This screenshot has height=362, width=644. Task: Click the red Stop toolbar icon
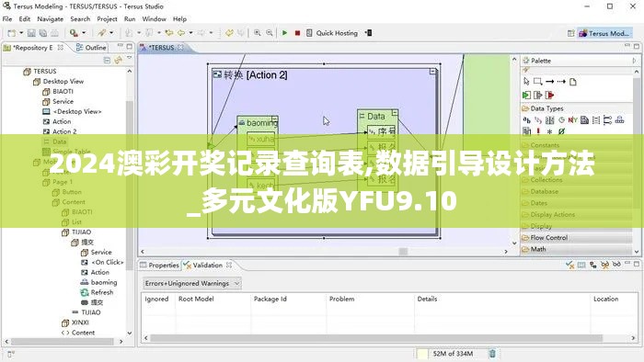click(x=297, y=33)
